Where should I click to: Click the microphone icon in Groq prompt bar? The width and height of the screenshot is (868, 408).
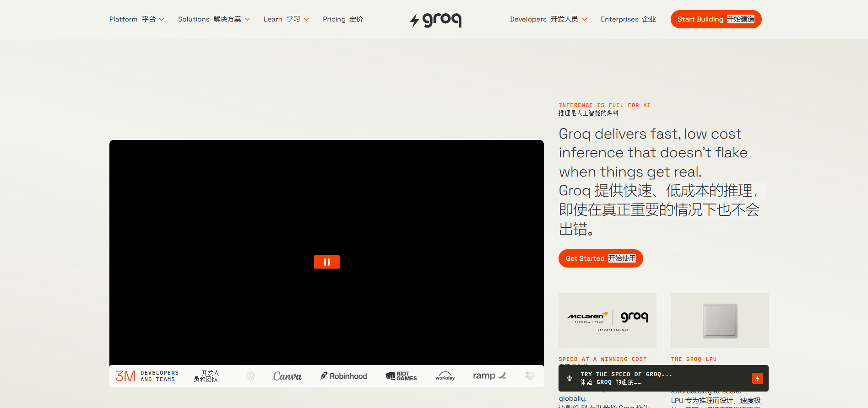pyautogui.click(x=570, y=378)
